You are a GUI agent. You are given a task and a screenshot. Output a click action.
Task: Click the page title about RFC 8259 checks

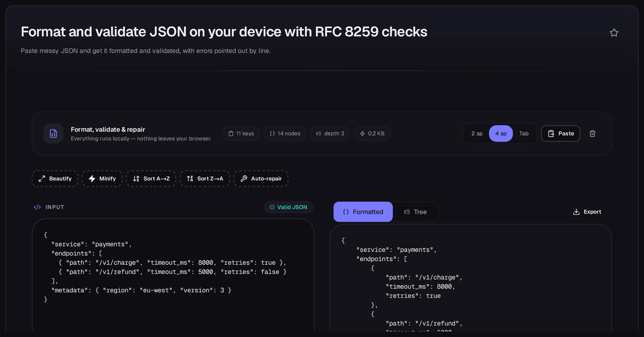click(x=224, y=32)
